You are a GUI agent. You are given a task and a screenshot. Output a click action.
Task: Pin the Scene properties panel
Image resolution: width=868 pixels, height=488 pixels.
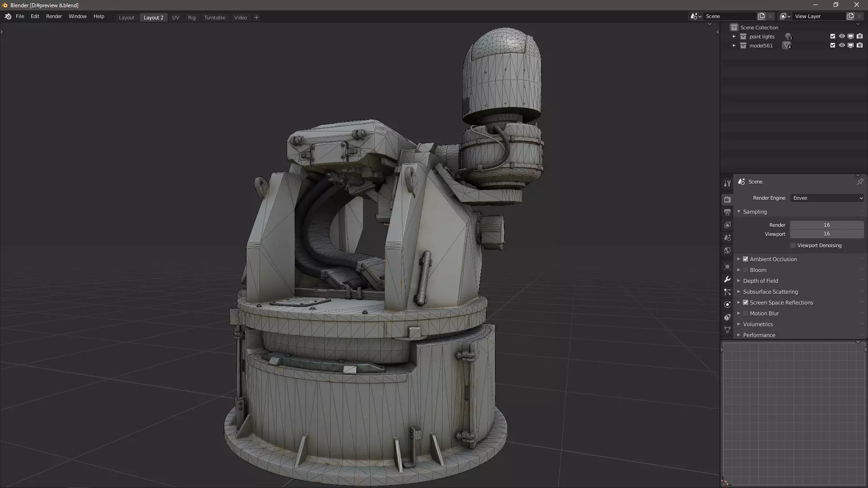[x=860, y=182]
